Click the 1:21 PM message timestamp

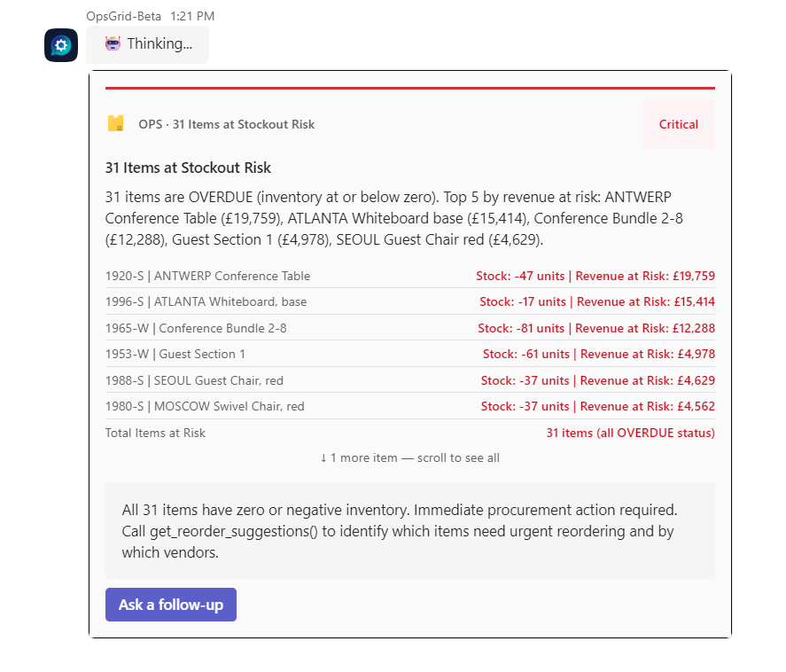[x=192, y=16]
